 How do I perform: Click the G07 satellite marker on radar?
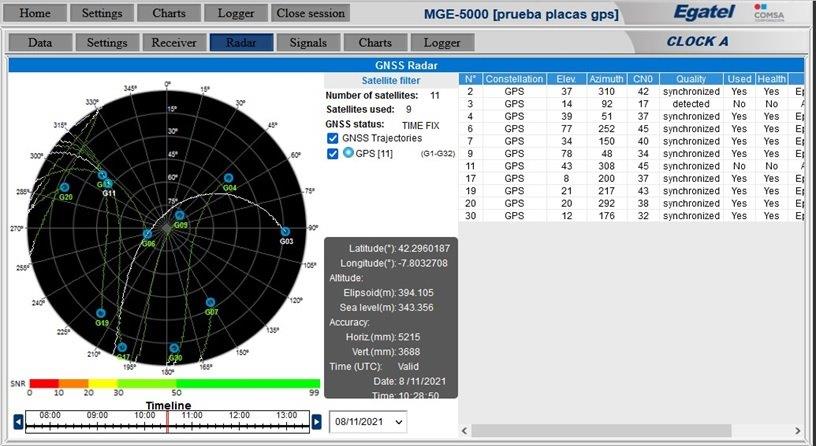[x=210, y=302]
